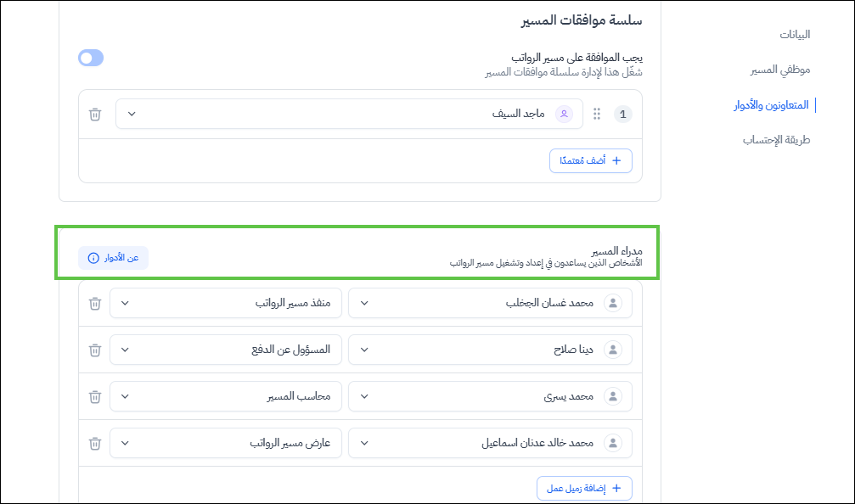Click the avatar icon of ماجد السيف

(x=564, y=114)
